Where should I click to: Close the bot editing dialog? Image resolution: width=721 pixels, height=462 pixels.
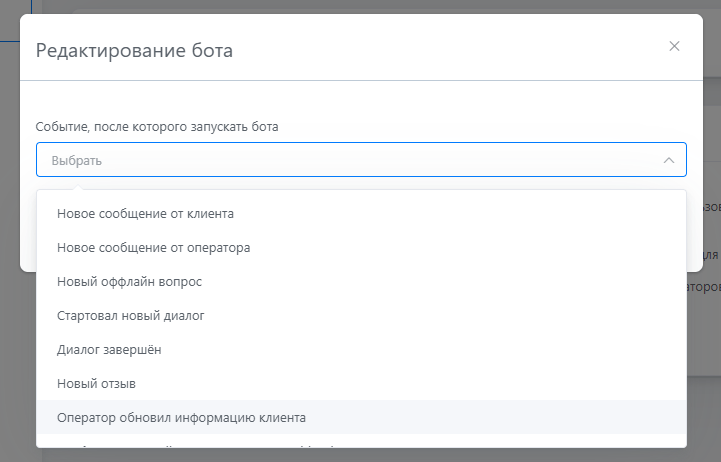point(674,46)
